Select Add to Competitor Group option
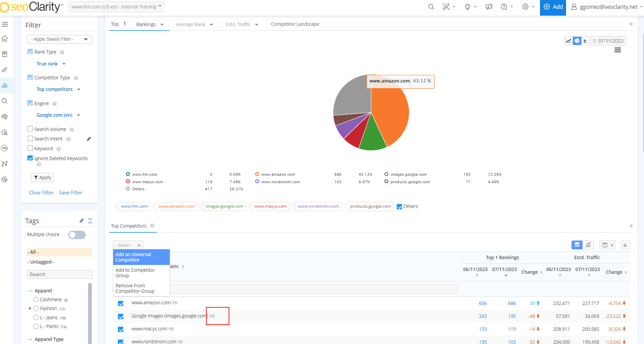 coord(135,273)
